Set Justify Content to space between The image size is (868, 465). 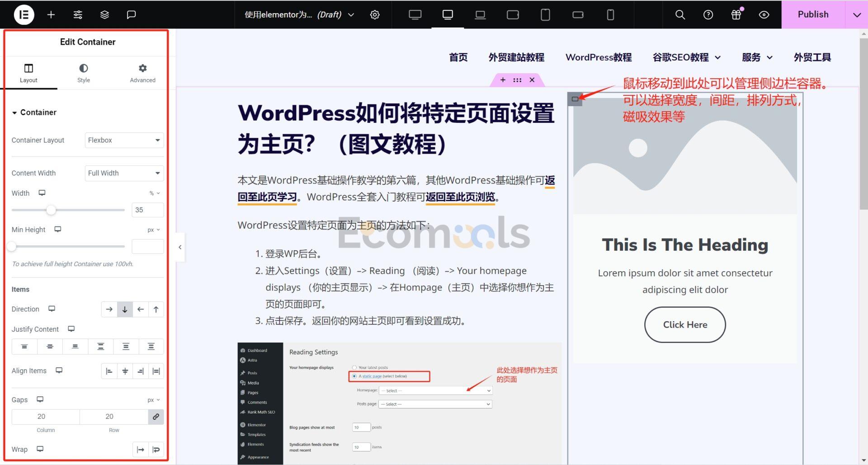point(100,347)
